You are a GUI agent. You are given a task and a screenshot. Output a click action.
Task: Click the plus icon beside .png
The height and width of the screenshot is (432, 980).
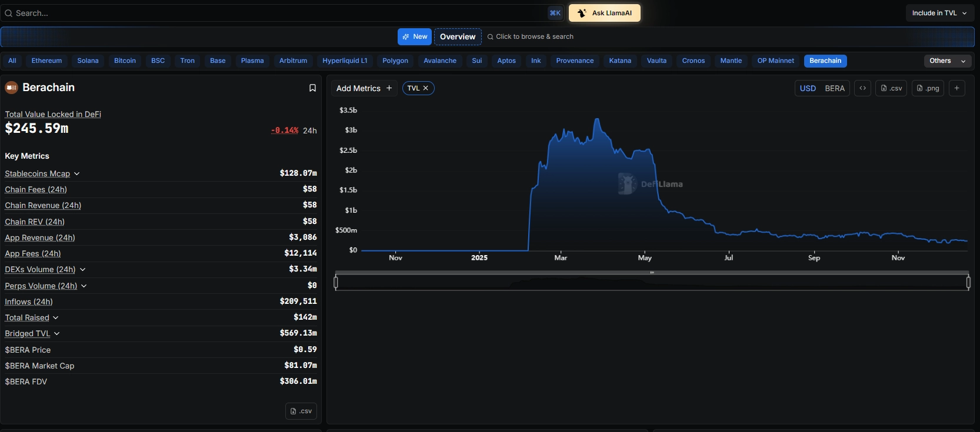[957, 88]
